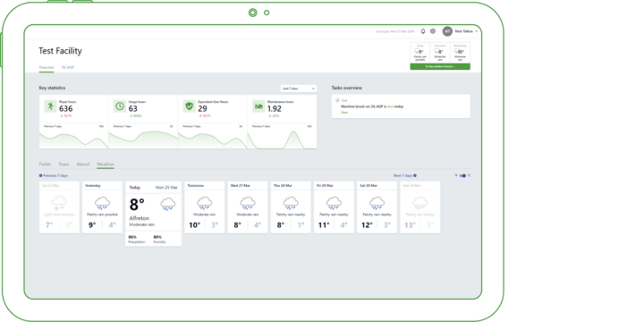
Task: Click the Usage hours clock icon
Action: point(120,106)
